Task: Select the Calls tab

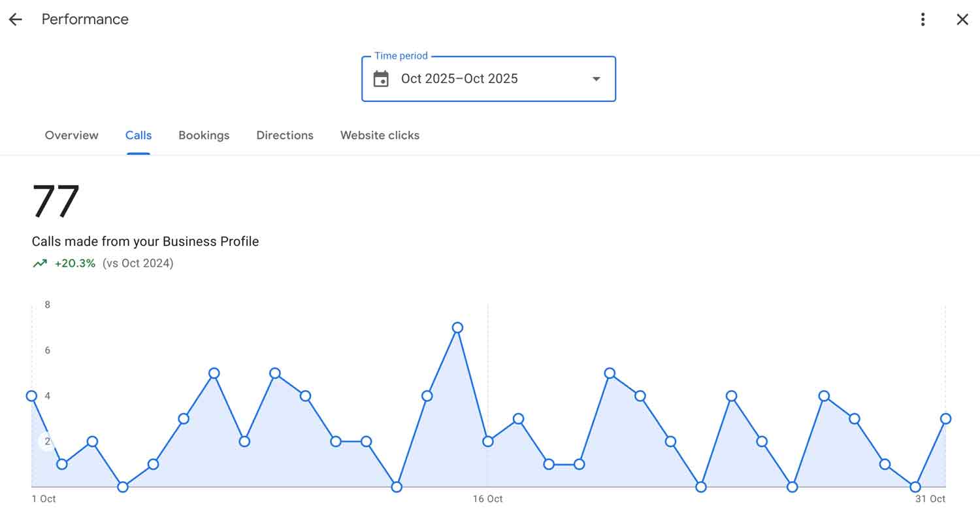Action: tap(139, 135)
